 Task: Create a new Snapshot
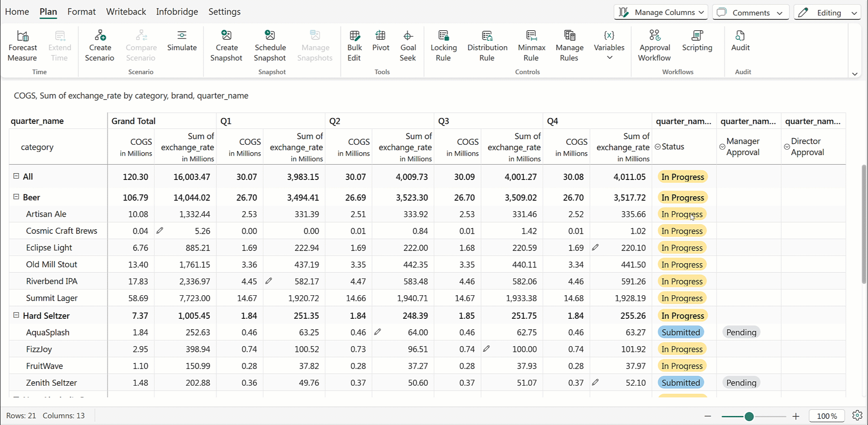pos(226,46)
